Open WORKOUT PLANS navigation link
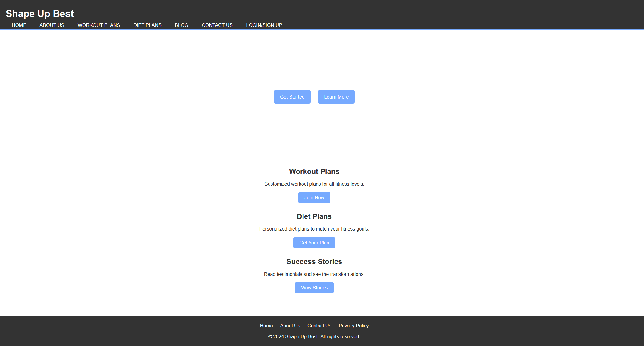This screenshot has height=356, width=644. [x=99, y=25]
